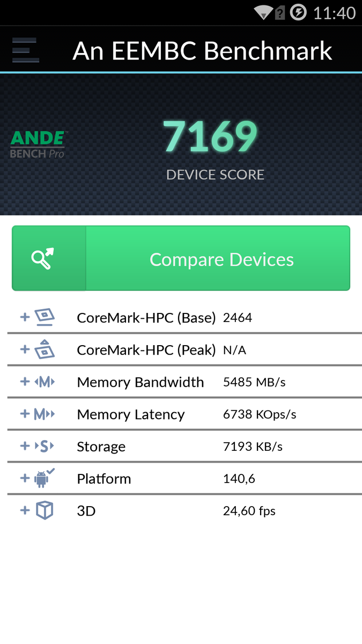Click the 3D cube icon
Screen dimensions: 362x644
click(x=45, y=510)
